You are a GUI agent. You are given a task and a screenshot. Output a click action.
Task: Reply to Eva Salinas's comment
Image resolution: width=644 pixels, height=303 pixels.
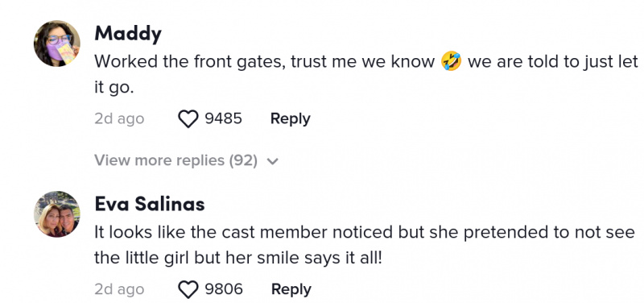point(291,289)
